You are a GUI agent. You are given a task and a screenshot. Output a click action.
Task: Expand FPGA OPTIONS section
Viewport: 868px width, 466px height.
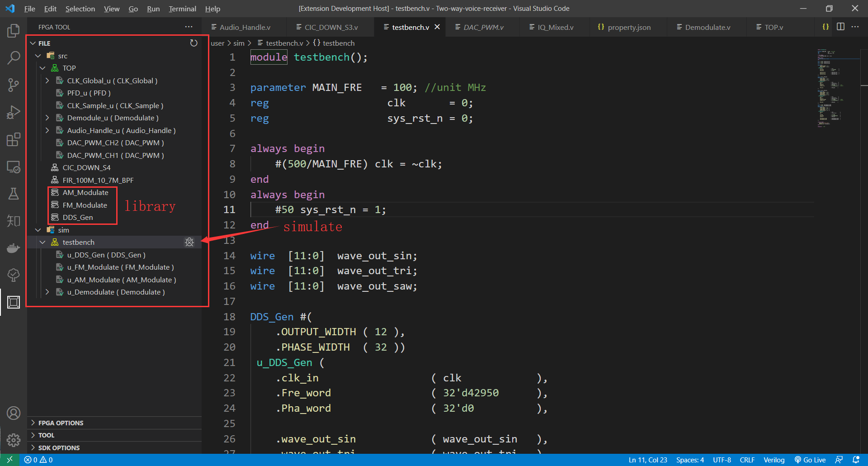point(114,423)
